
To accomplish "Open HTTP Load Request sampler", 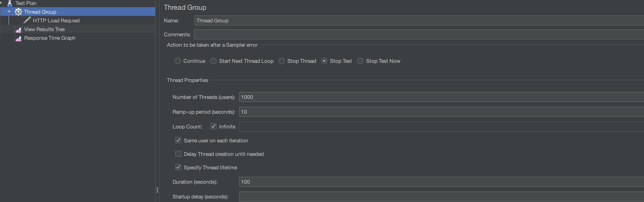I will click(56, 21).
